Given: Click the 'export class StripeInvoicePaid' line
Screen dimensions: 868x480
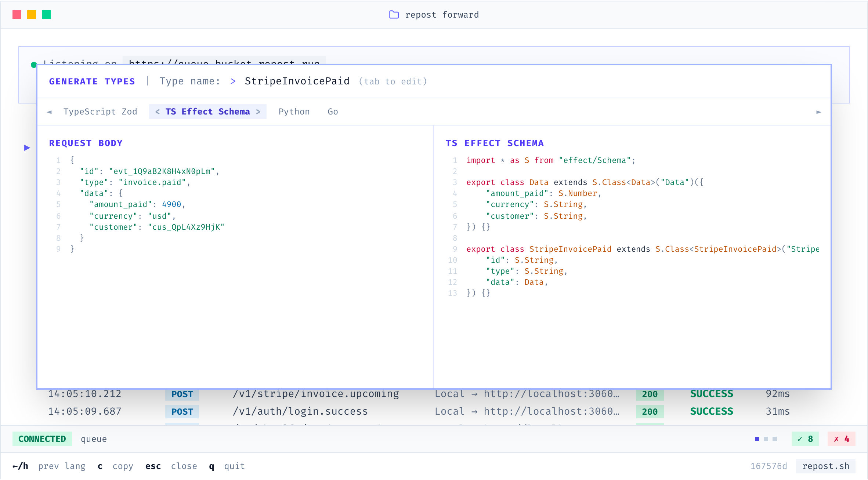Looking at the screenshot, I should [643, 249].
